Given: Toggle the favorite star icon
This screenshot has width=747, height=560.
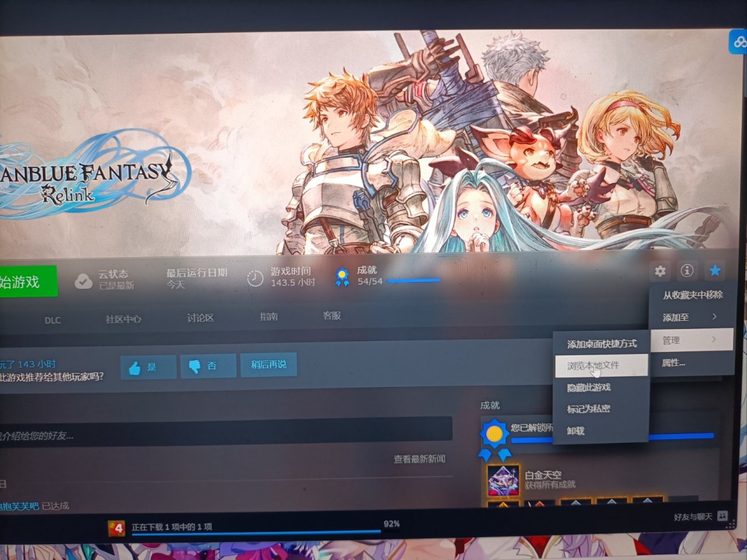Looking at the screenshot, I should click(715, 270).
